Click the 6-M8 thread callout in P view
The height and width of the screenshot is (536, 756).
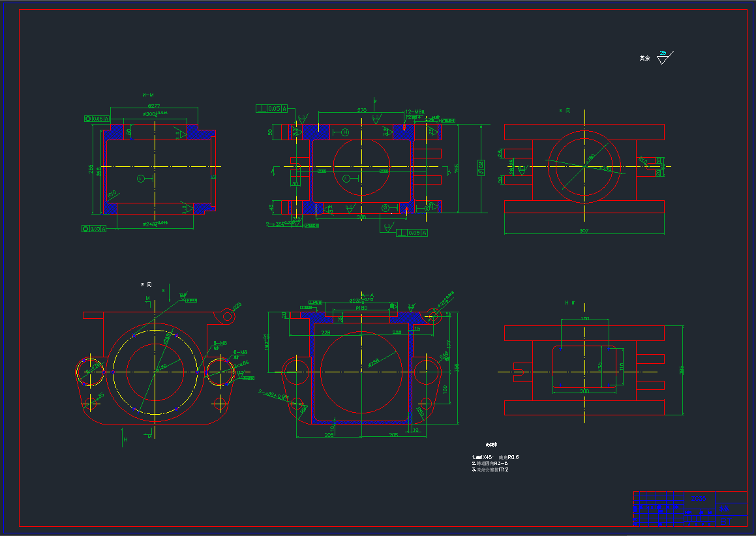coord(240,352)
